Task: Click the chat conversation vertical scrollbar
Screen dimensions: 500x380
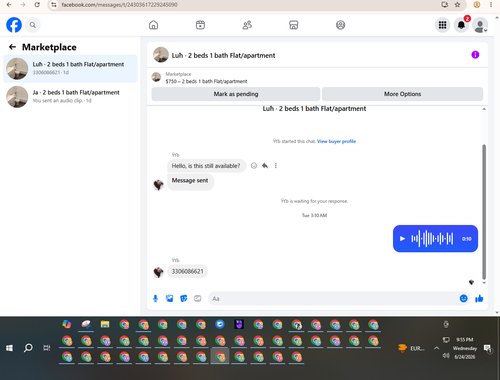Action: coord(484,212)
